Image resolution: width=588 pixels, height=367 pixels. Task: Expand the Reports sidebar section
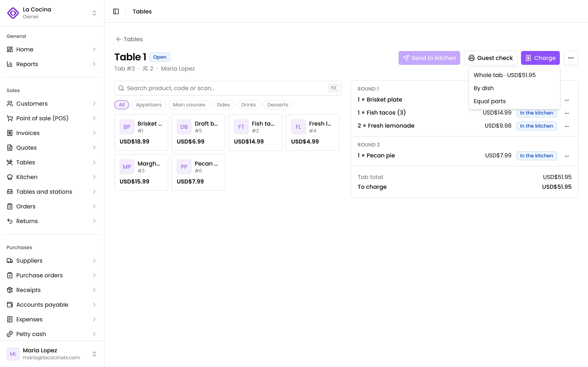point(52,64)
